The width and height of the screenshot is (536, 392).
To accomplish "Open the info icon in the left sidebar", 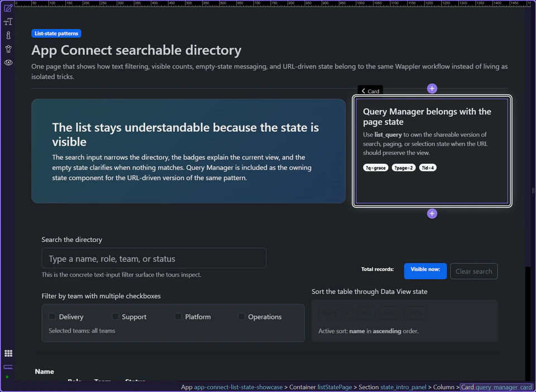I will (8, 35).
